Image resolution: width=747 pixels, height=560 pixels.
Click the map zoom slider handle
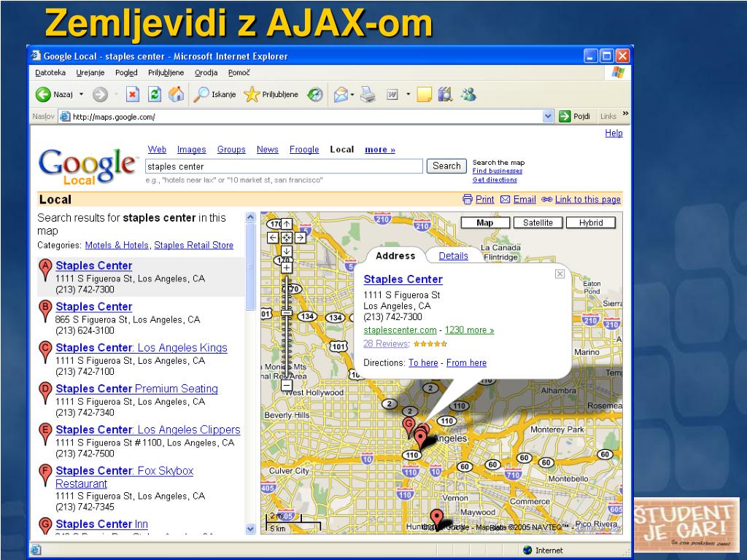(286, 313)
